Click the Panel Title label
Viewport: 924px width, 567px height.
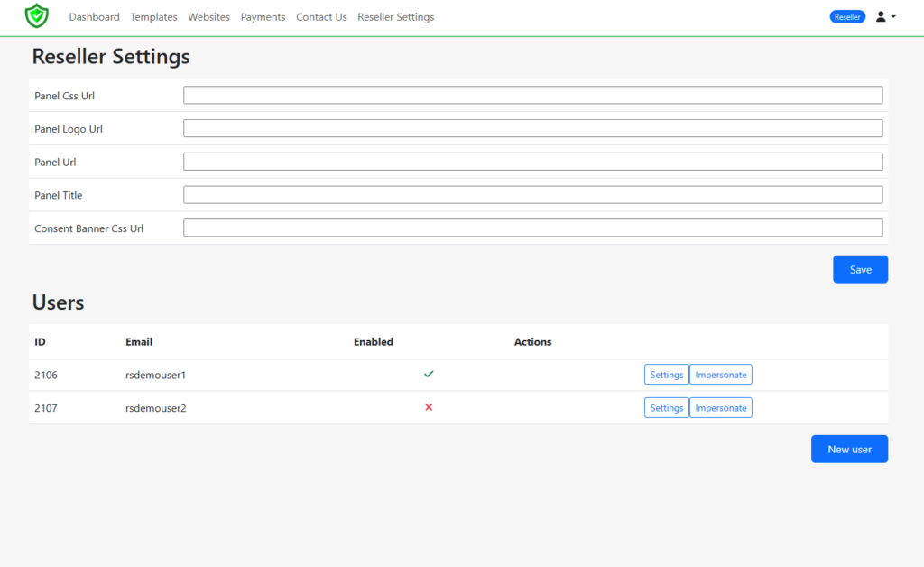coord(59,195)
